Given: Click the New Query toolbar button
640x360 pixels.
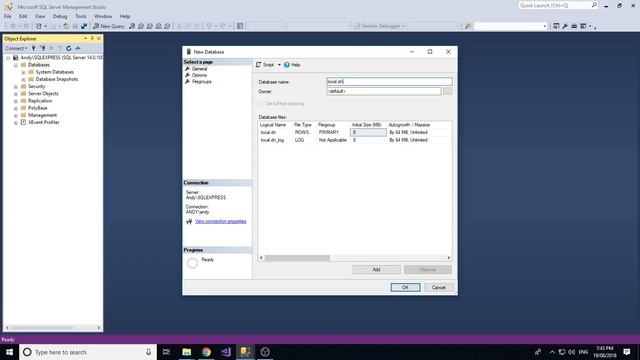Looking at the screenshot, I should (x=109, y=26).
